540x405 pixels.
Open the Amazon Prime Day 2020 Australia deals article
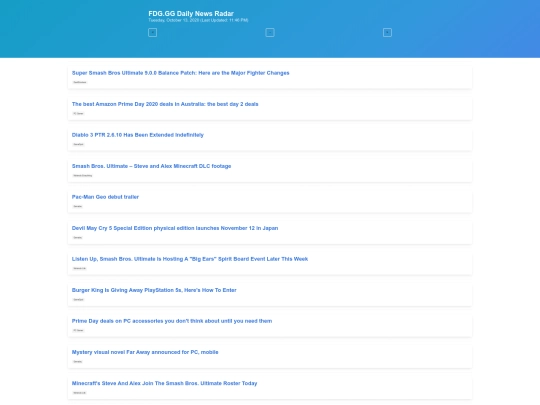(x=165, y=104)
